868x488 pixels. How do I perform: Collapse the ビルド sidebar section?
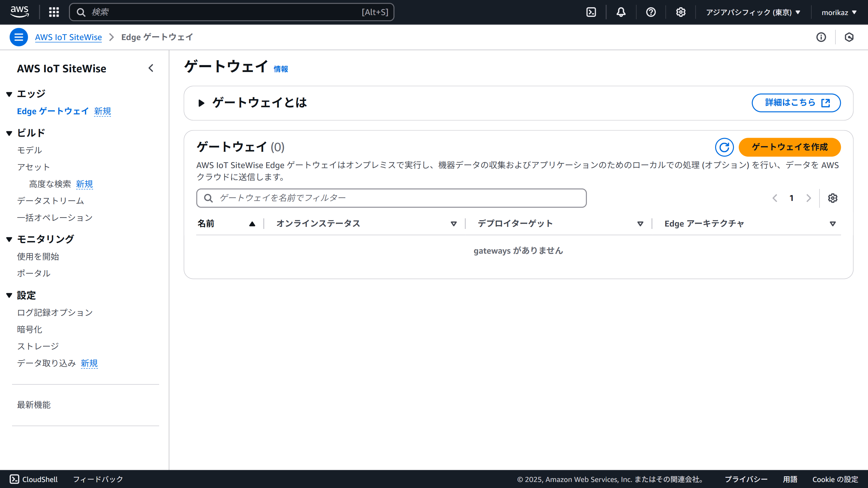[x=9, y=133]
